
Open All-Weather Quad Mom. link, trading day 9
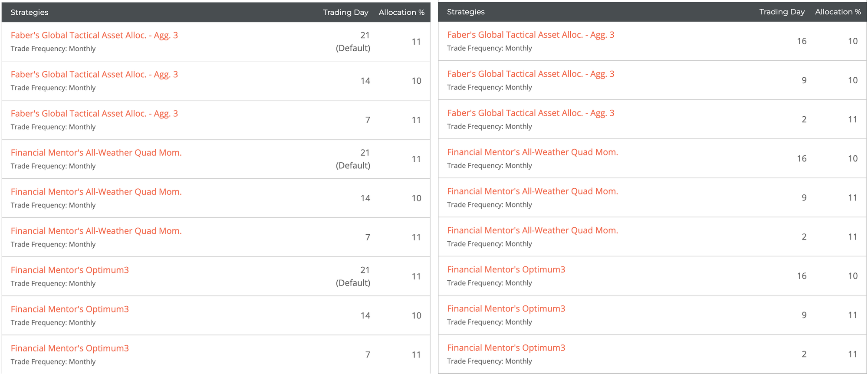pos(532,191)
